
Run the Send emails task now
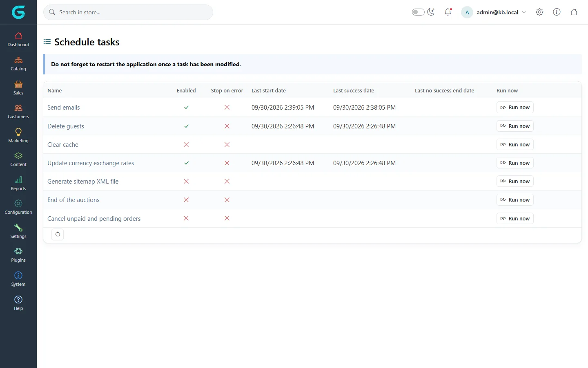click(515, 108)
